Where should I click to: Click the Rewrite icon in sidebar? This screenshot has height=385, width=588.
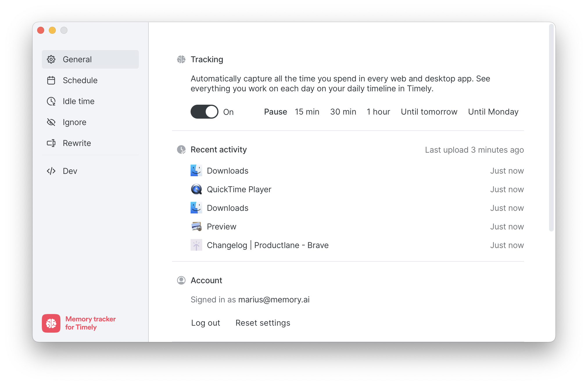click(51, 143)
